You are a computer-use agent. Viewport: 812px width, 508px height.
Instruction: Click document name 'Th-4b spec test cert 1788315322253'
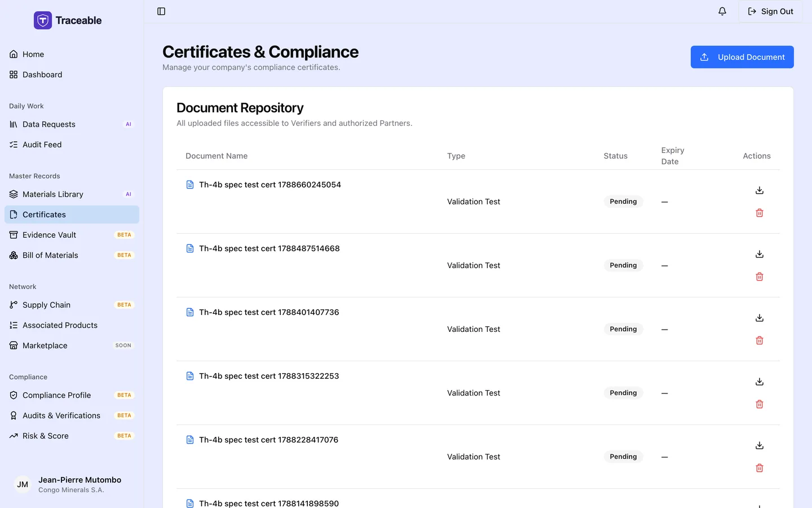click(x=269, y=376)
